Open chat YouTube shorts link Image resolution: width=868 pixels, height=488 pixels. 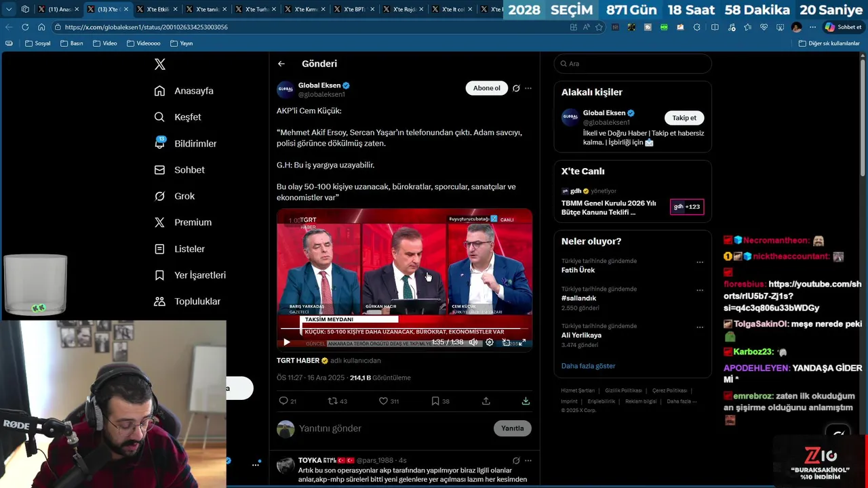792,296
